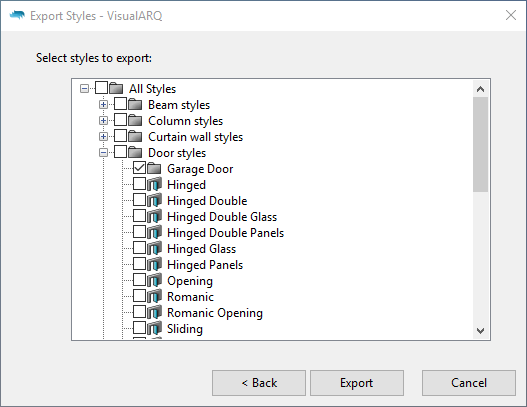Tick the Column styles checkbox

pyautogui.click(x=120, y=120)
